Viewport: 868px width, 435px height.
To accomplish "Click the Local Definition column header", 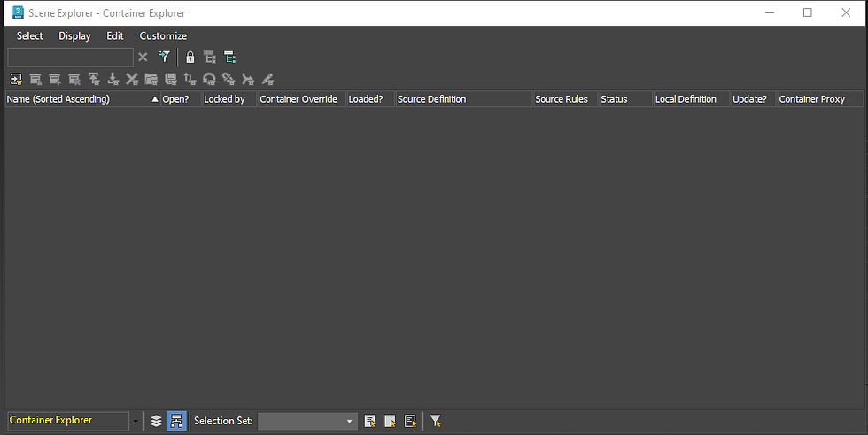I will [692, 99].
